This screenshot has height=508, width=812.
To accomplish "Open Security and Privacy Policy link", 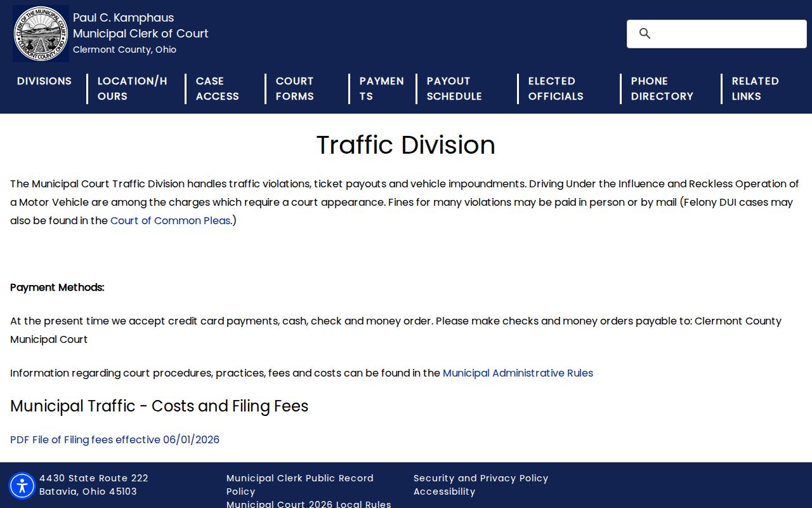I will [481, 478].
